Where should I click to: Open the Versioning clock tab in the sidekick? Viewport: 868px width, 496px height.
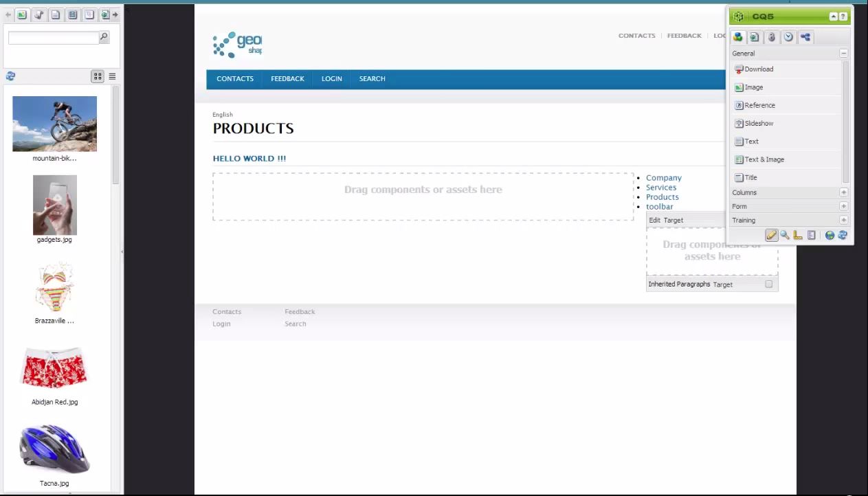coord(788,36)
